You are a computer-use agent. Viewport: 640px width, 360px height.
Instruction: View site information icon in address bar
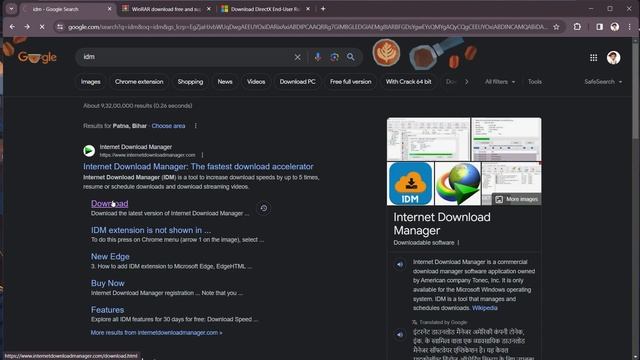(x=60, y=27)
